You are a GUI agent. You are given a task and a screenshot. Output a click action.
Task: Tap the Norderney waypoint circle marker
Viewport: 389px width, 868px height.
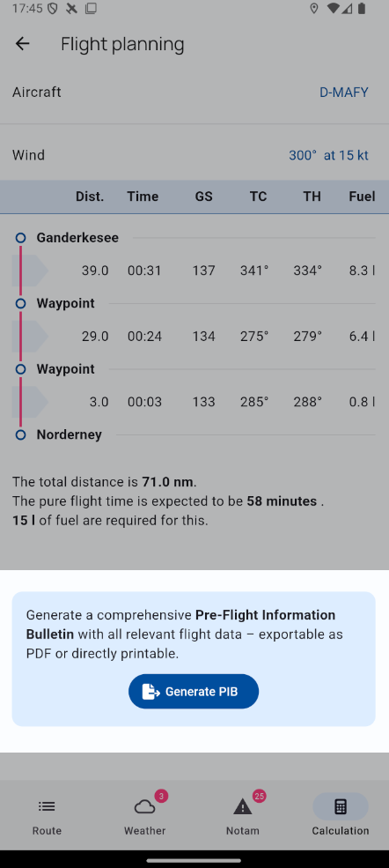[20, 435]
